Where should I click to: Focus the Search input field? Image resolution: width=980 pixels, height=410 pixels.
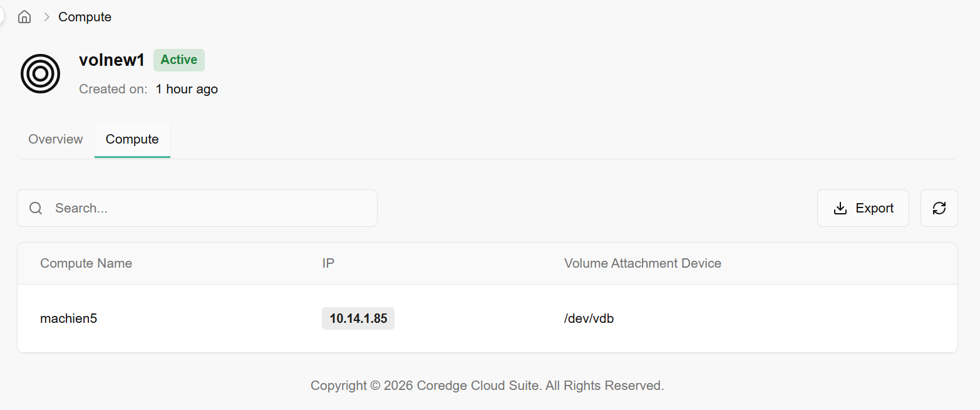tap(207, 208)
